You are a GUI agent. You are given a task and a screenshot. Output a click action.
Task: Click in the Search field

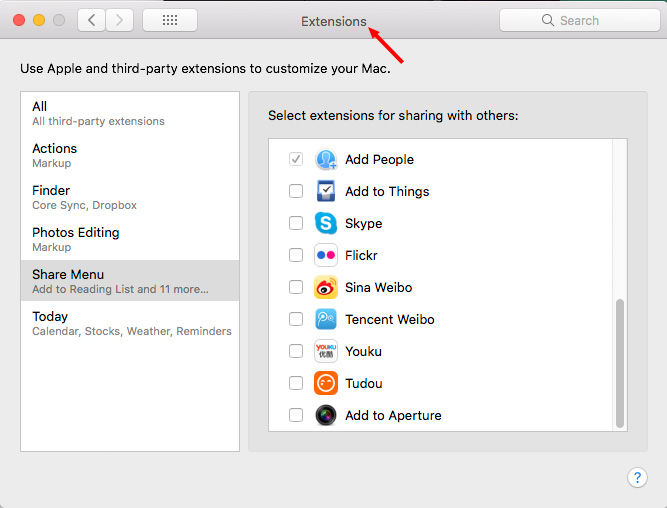(x=579, y=20)
